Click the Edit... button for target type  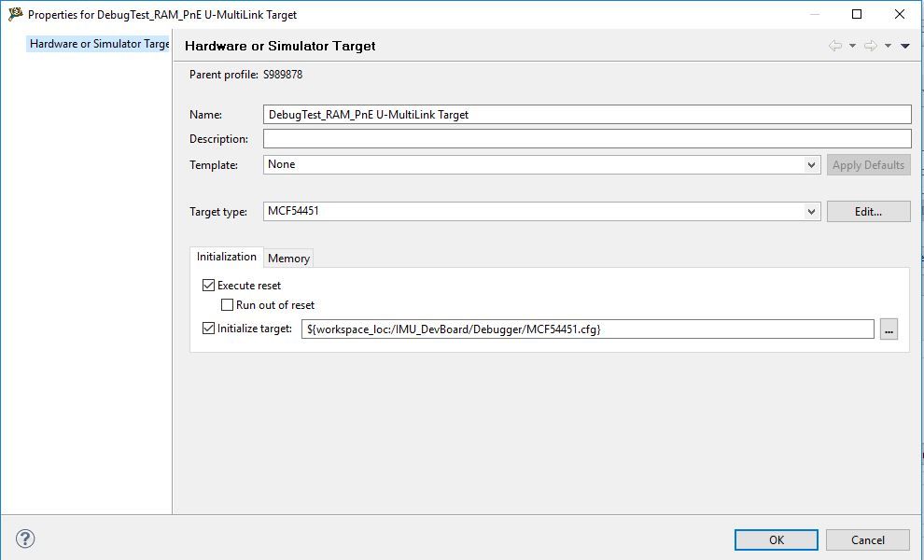click(x=868, y=212)
